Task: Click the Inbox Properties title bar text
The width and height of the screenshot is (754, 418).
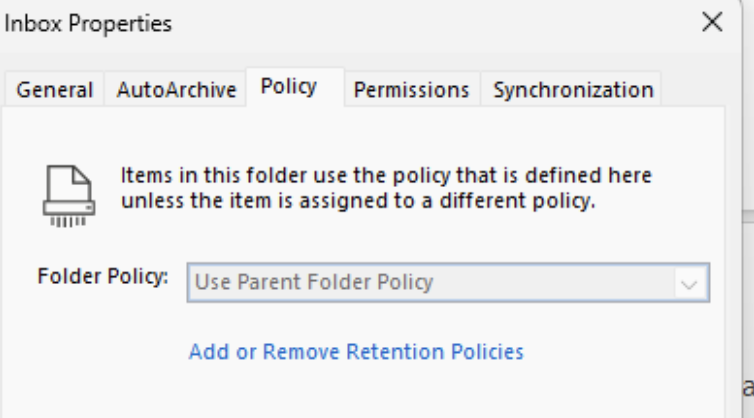Action: 88,23
